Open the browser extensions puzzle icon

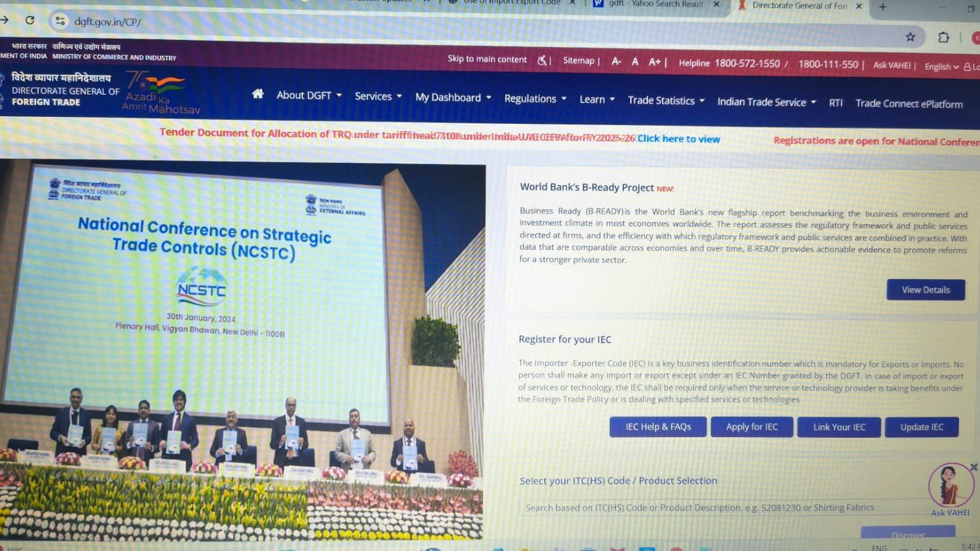tap(943, 37)
